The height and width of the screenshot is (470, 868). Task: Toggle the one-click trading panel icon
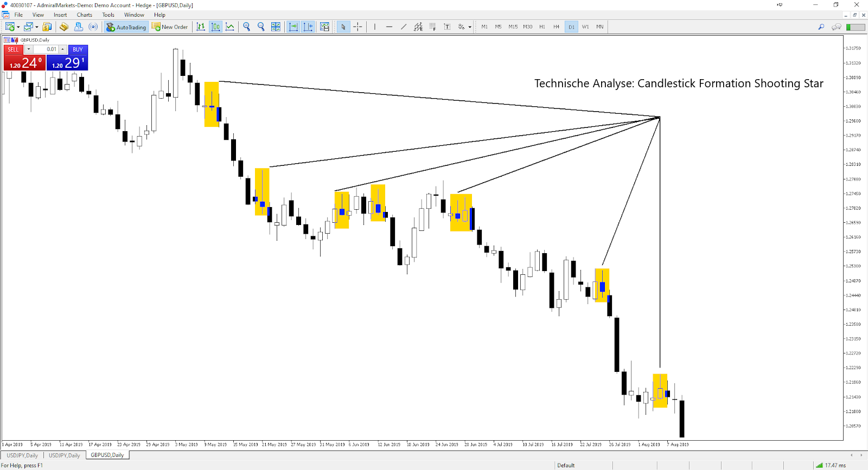click(x=15, y=40)
